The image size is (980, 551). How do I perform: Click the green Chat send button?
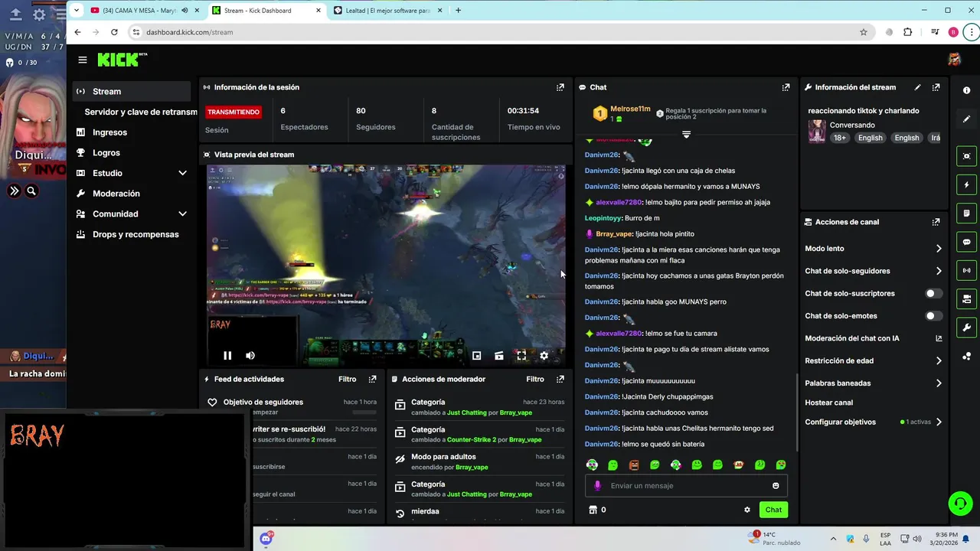[773, 510]
